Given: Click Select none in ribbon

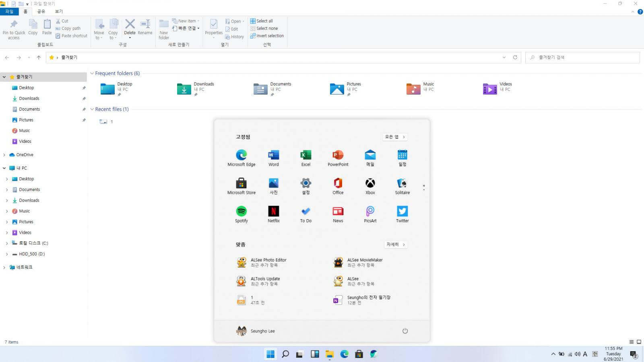Looking at the screenshot, I should click(264, 28).
